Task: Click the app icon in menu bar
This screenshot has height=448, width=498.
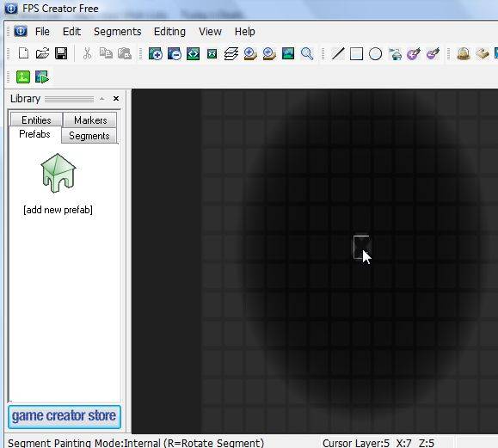Action: click(x=21, y=31)
